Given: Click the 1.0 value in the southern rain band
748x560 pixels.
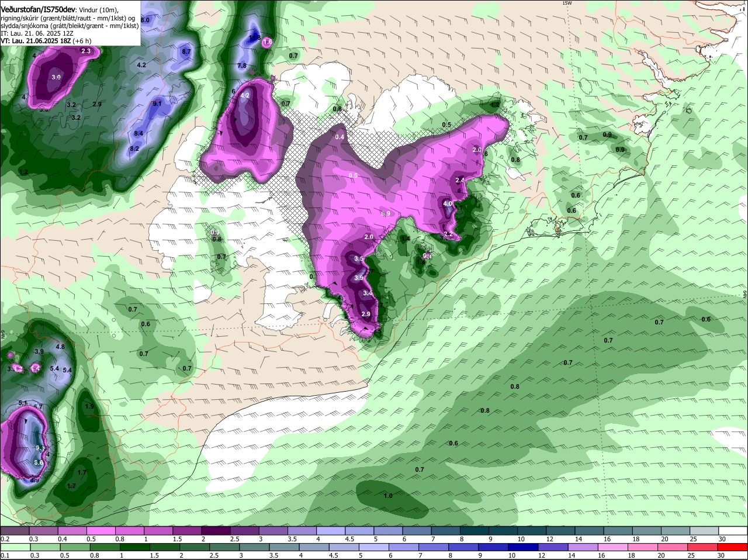Looking at the screenshot, I should [387, 496].
